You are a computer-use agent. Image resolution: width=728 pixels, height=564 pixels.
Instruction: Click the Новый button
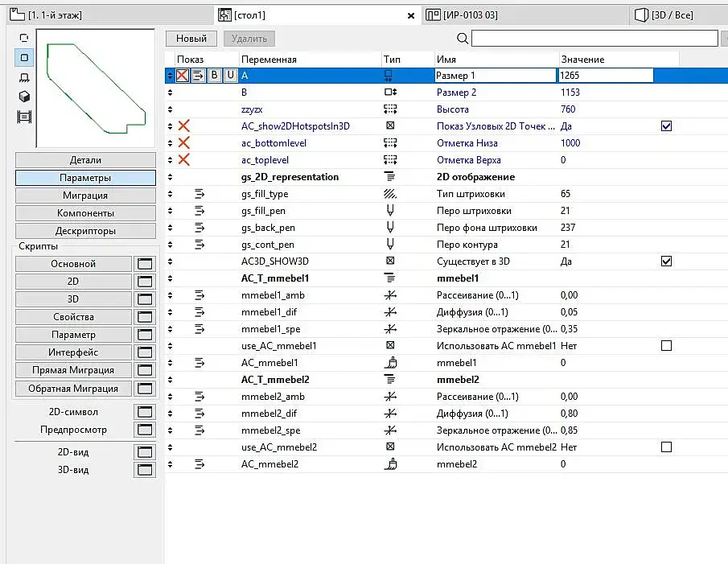[x=191, y=39]
